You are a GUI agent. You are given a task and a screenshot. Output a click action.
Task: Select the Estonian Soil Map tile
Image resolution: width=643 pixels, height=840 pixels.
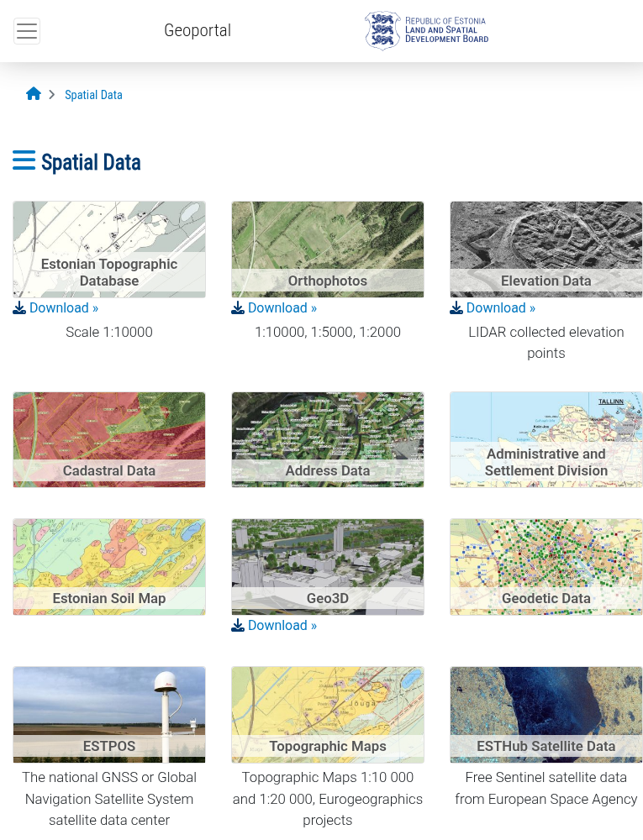pyautogui.click(x=109, y=567)
